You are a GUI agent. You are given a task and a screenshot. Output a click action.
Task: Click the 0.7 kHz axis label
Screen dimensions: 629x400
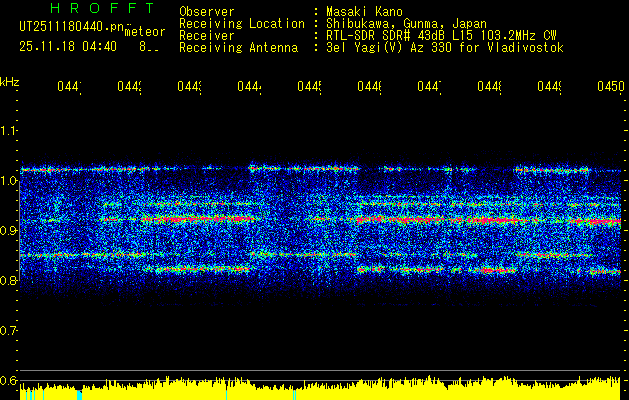(8, 330)
